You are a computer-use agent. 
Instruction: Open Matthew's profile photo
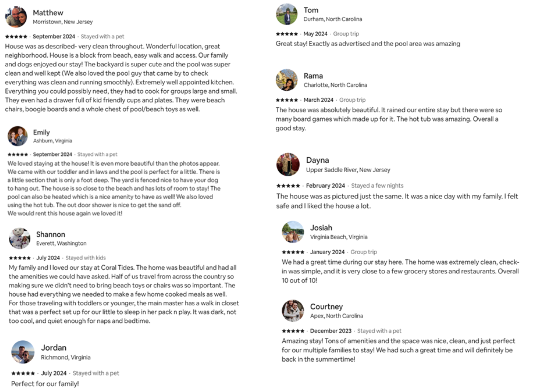[x=16, y=17]
